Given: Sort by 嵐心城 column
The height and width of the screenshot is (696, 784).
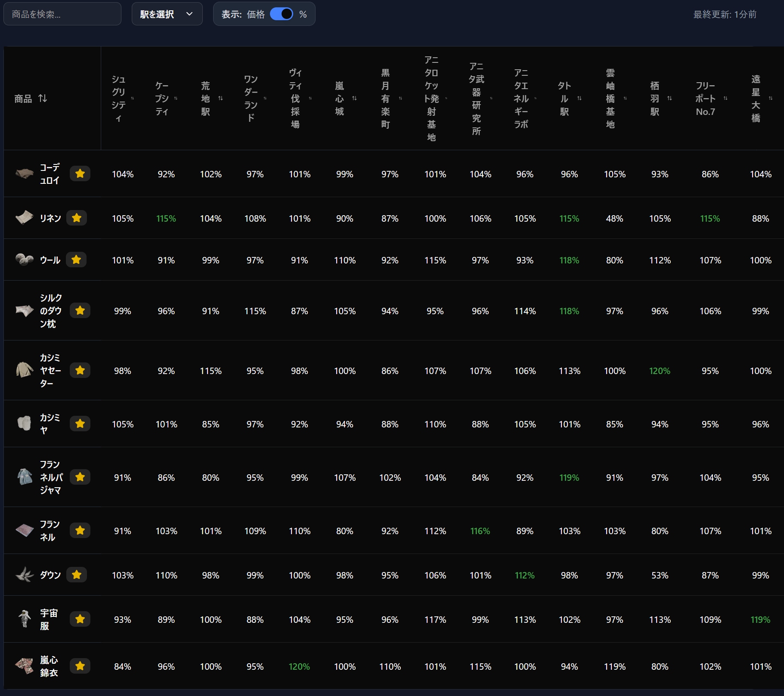Looking at the screenshot, I should pyautogui.click(x=354, y=99).
